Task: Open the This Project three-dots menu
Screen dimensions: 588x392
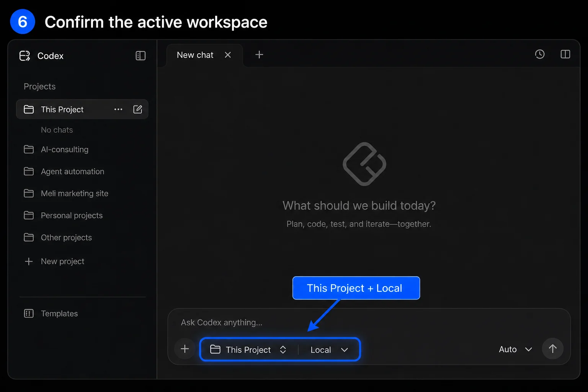Action: tap(118, 109)
